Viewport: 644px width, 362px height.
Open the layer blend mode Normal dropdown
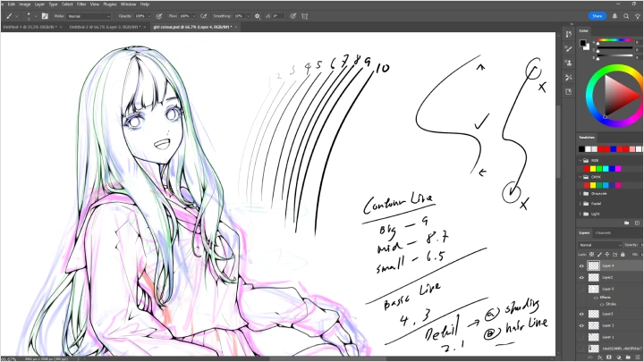click(x=600, y=245)
